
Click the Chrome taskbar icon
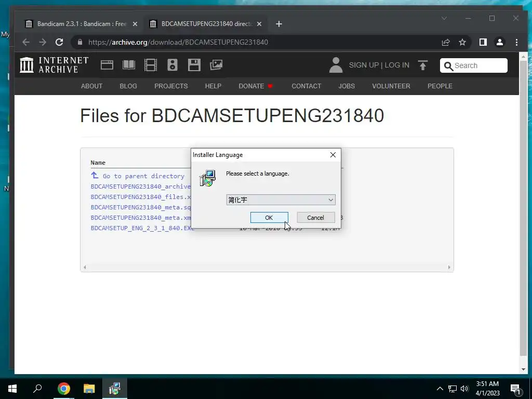63,389
